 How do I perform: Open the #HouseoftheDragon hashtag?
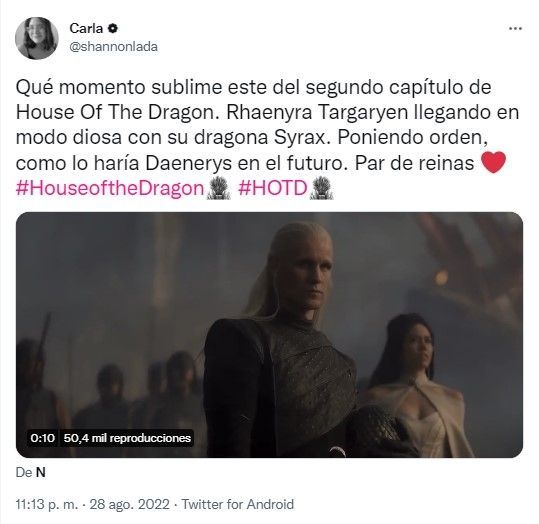tap(110, 188)
